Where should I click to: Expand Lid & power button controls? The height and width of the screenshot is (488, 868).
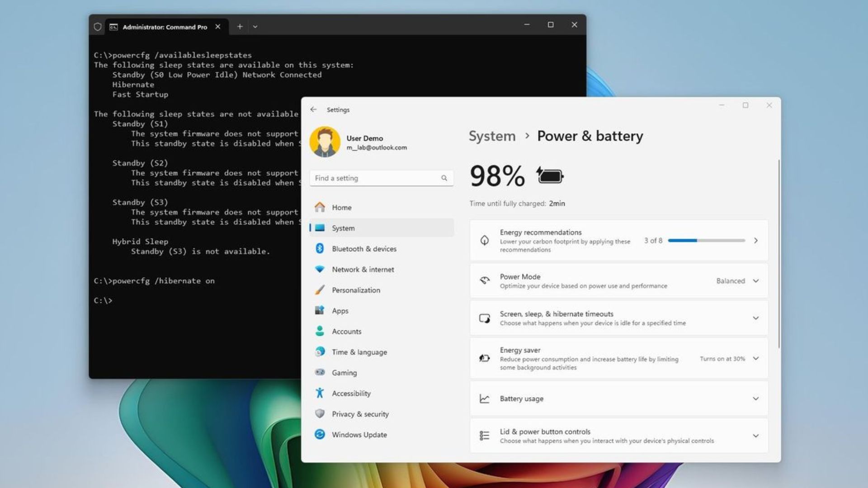755,436
